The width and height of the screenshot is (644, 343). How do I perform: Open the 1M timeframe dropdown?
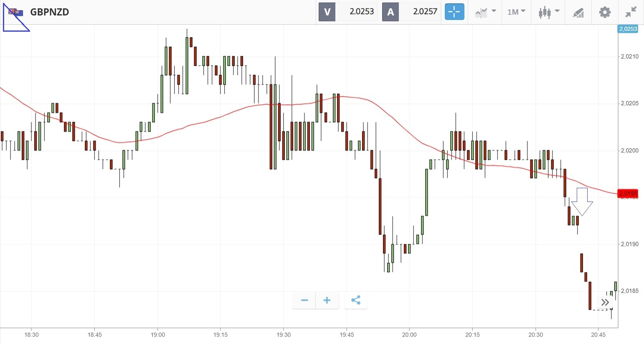click(516, 12)
